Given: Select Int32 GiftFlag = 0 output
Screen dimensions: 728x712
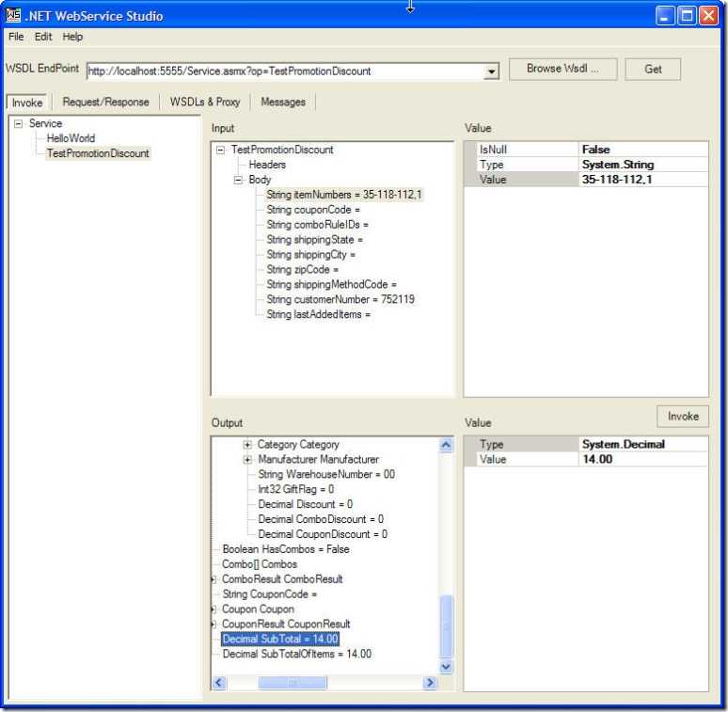Looking at the screenshot, I should pyautogui.click(x=295, y=489).
